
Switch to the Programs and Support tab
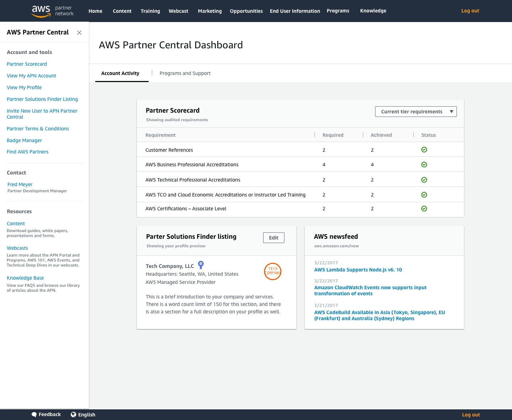click(x=185, y=73)
